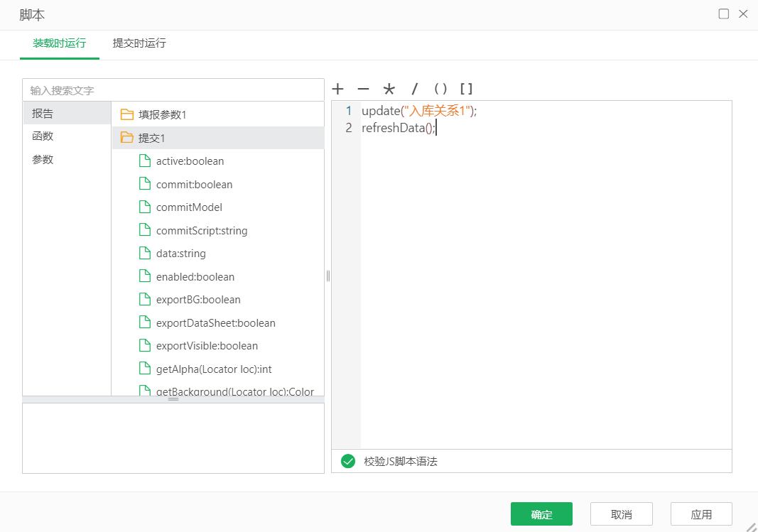Select the 参数 category

67,159
